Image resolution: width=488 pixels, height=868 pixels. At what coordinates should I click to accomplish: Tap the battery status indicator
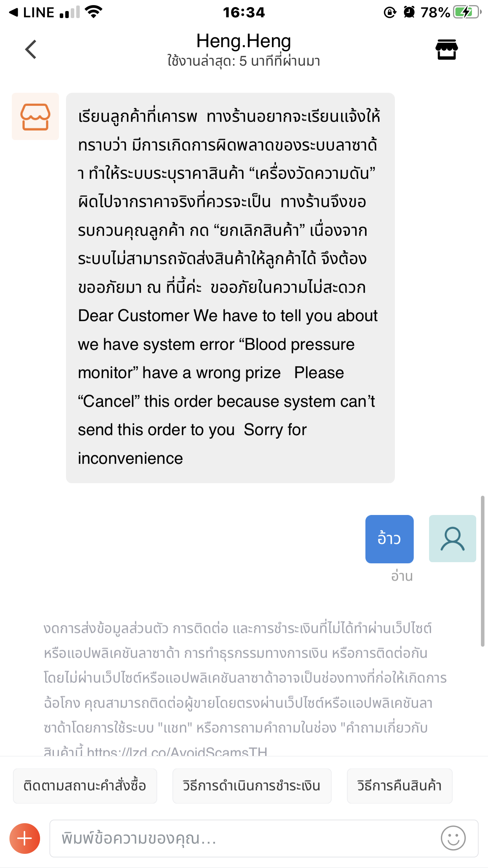coord(467,12)
